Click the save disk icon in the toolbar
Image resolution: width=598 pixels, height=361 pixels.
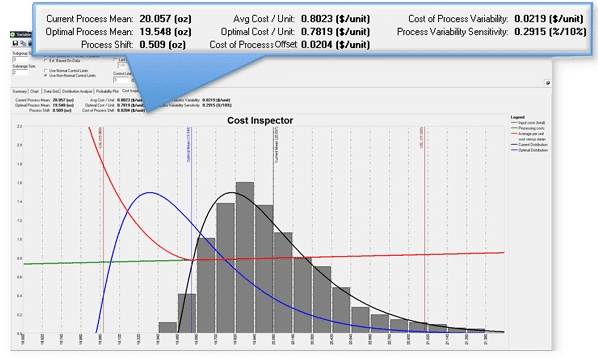click(15, 43)
